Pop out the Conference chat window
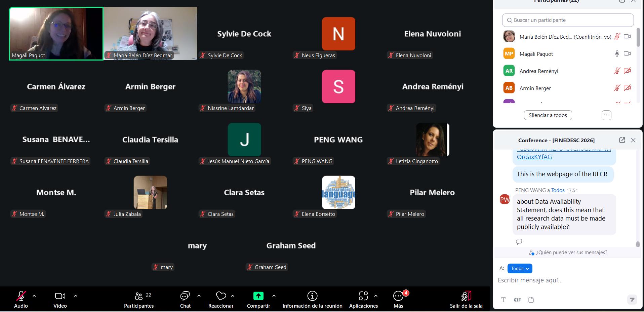This screenshot has width=644, height=312. pyautogui.click(x=622, y=140)
